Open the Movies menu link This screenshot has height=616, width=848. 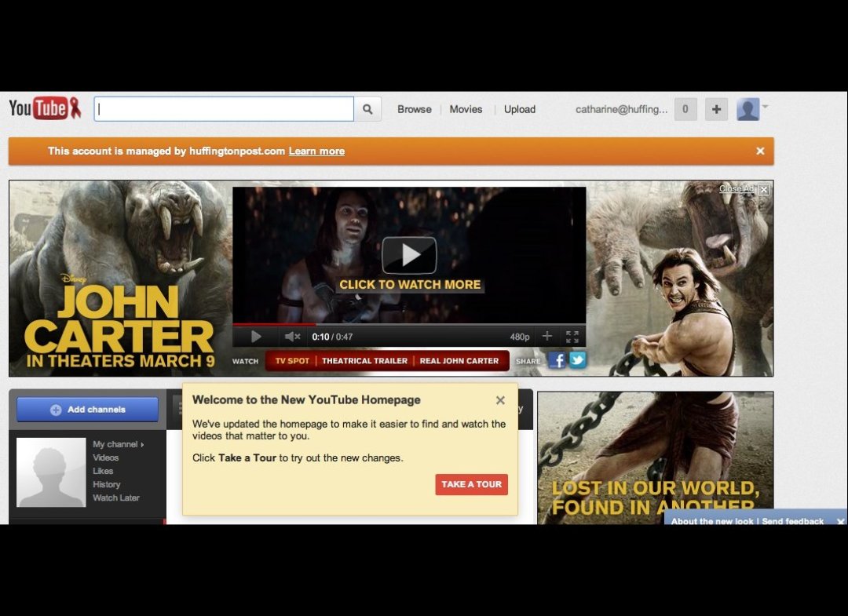pyautogui.click(x=466, y=109)
